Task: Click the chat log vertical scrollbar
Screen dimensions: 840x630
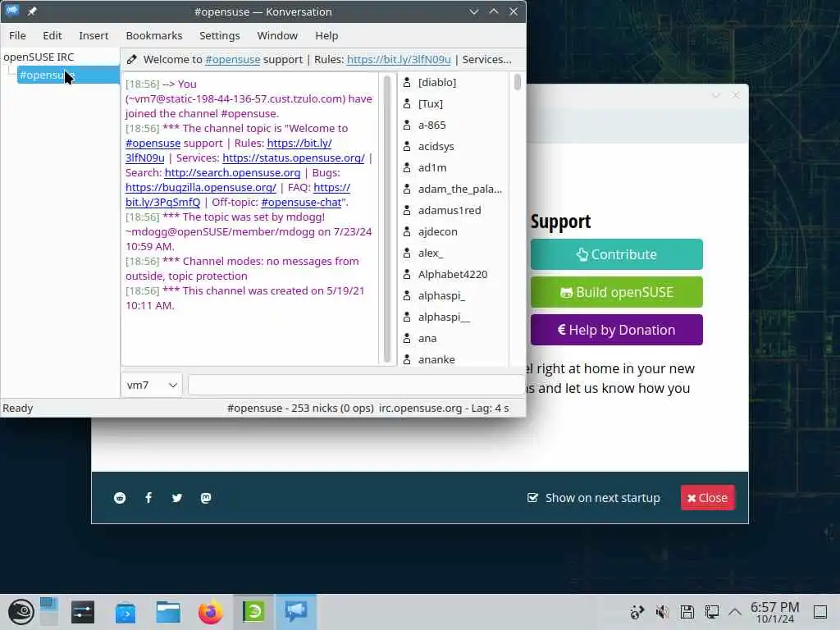Action: click(x=387, y=219)
